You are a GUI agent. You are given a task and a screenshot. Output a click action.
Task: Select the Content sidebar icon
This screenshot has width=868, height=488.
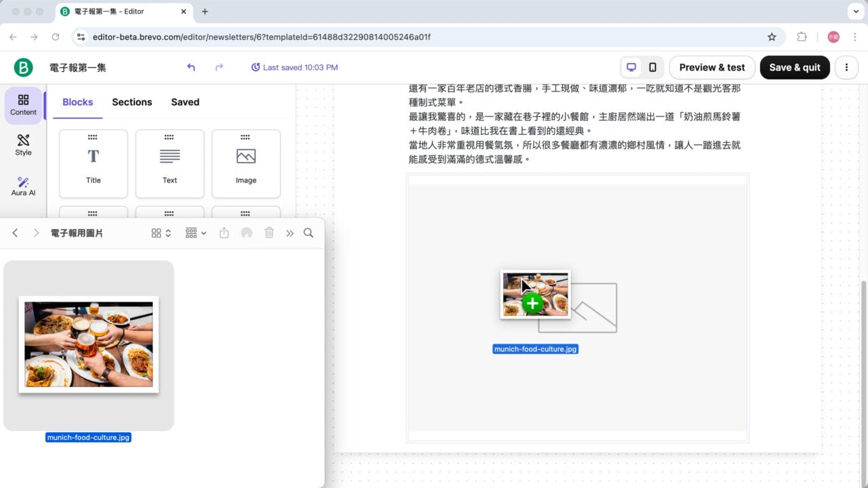pos(23,105)
